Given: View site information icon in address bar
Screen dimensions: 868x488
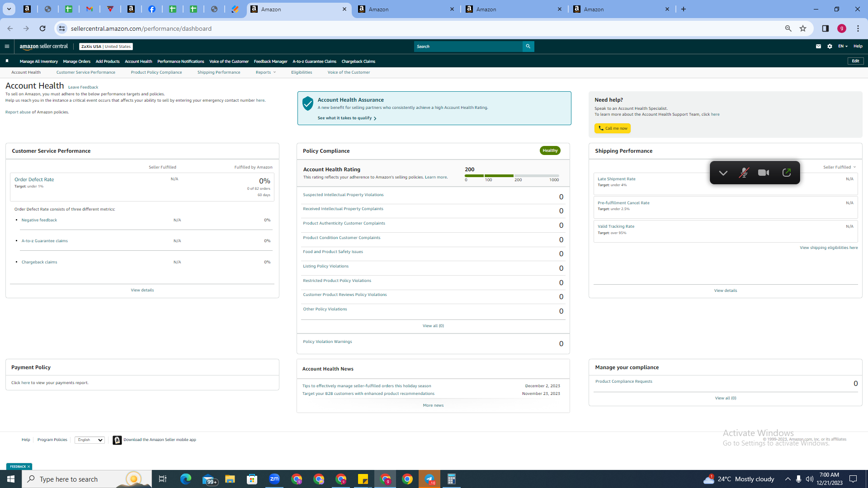Looking at the screenshot, I should pos(62,28).
